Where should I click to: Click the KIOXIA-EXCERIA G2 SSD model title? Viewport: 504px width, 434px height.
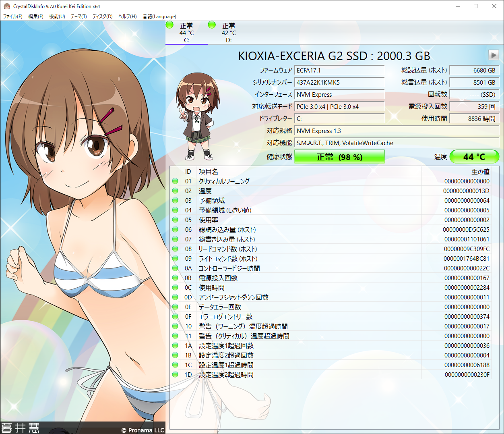[334, 56]
